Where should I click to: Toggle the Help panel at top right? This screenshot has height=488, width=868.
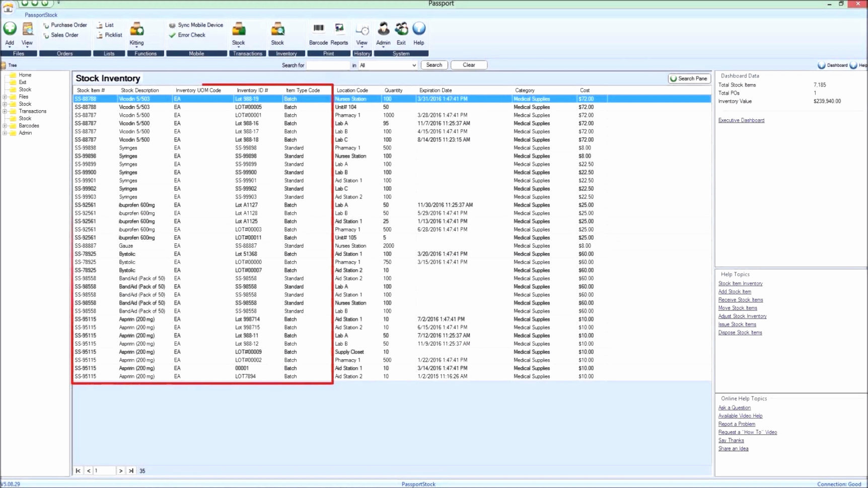859,65
